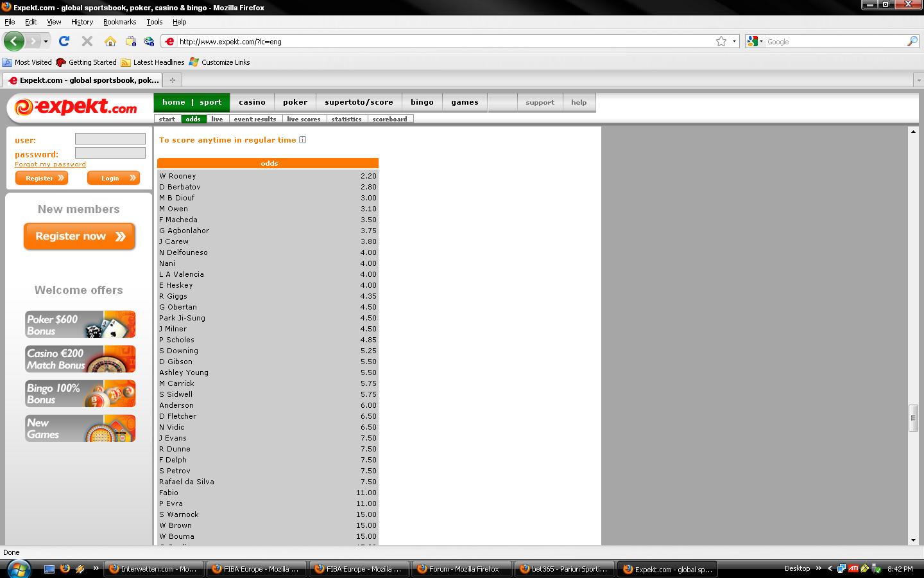Open the help tab on expekt
The image size is (924, 578).
pos(579,102)
